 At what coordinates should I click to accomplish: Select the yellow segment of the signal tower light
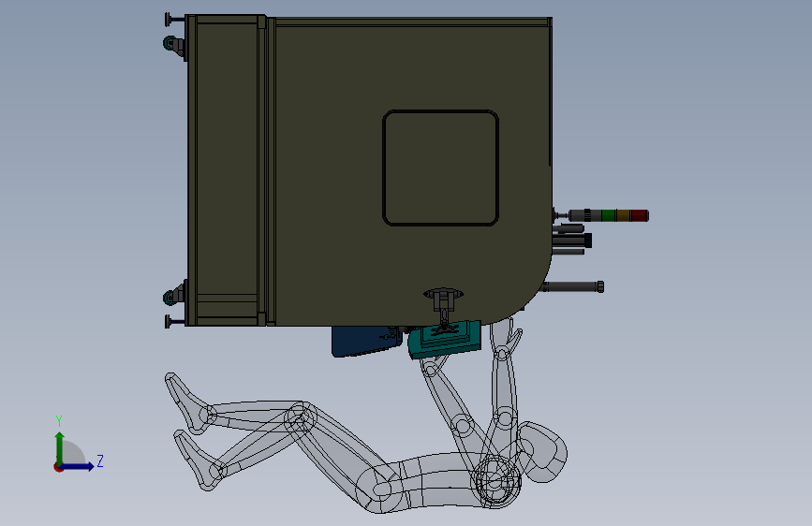coord(624,215)
